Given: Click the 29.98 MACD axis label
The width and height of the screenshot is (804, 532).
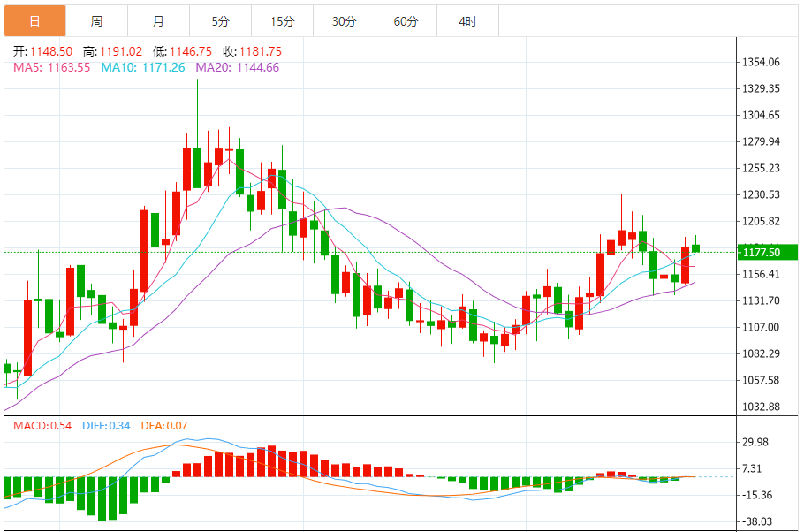Looking at the screenshot, I should click(755, 442).
